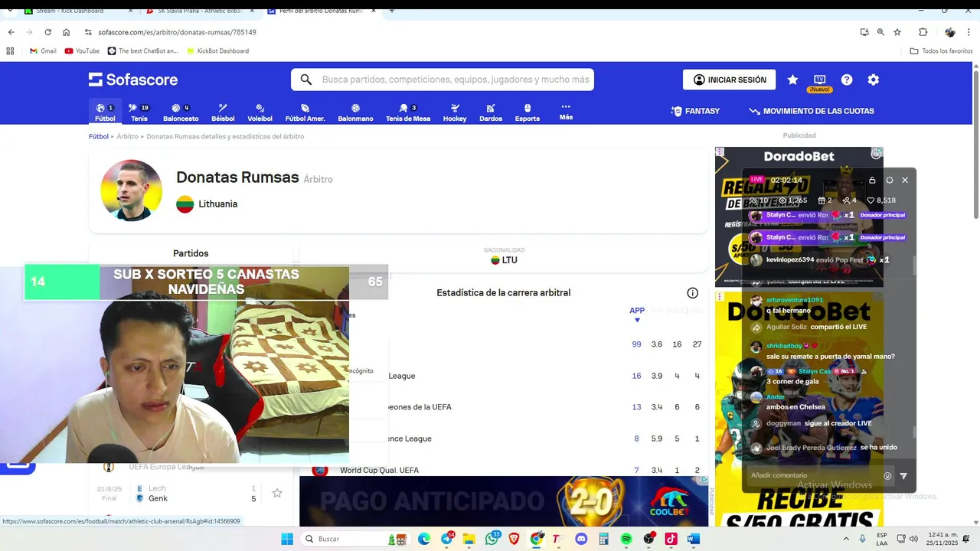Open the YouTube bookmark
This screenshot has width=980, height=551.
pos(82,51)
